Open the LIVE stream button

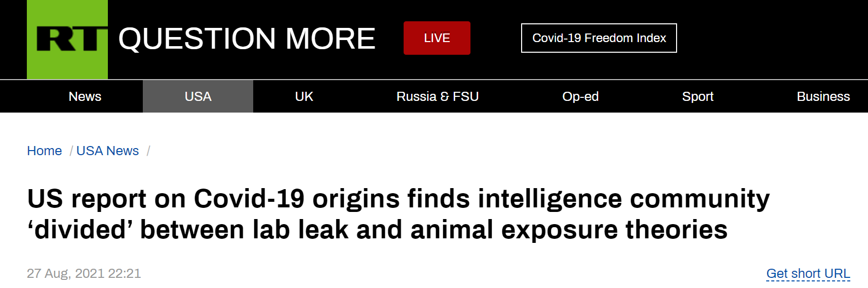point(437,38)
